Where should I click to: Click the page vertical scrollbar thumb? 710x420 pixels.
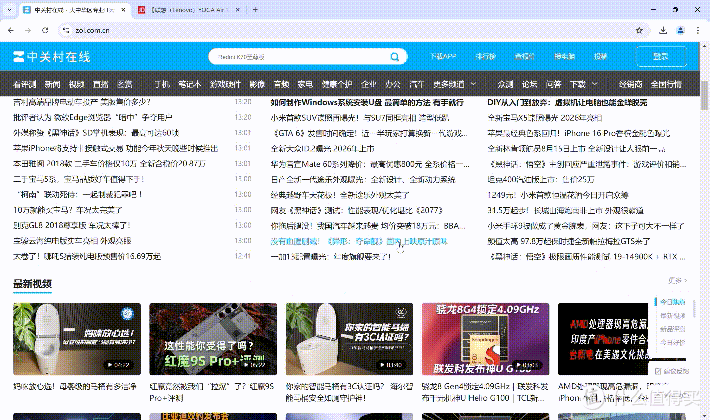coord(704,95)
